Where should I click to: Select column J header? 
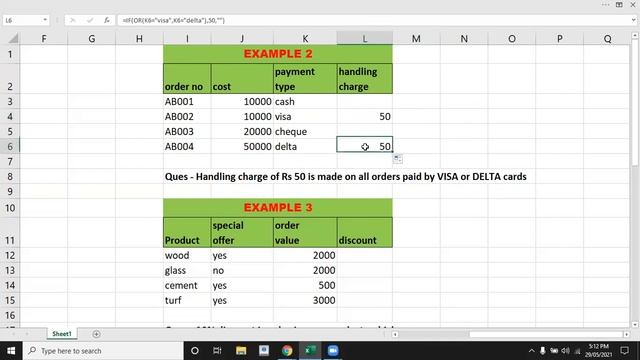coord(242,39)
